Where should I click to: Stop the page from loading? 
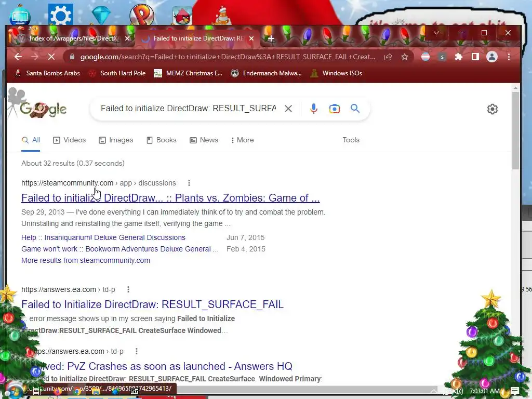point(51,57)
